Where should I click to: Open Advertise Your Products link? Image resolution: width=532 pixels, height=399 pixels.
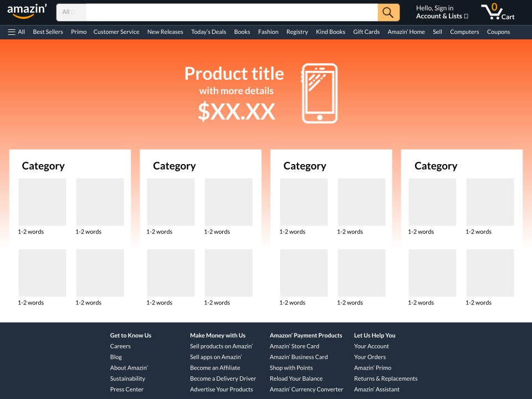point(221,390)
